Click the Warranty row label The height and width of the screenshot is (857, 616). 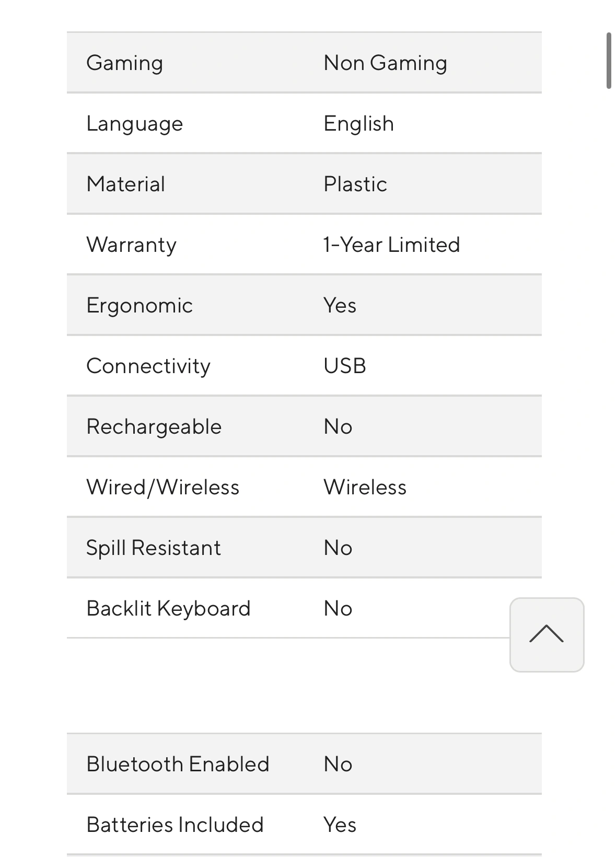tap(131, 245)
